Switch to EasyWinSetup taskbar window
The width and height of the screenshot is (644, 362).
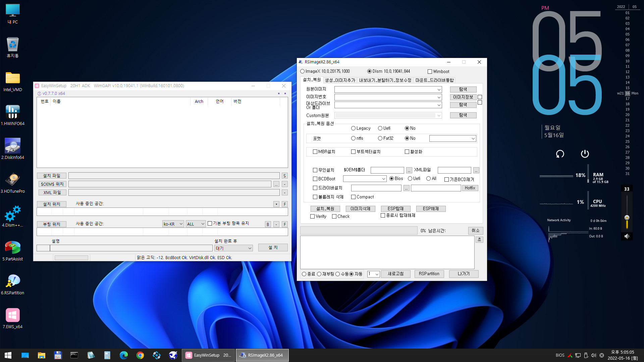(208, 355)
